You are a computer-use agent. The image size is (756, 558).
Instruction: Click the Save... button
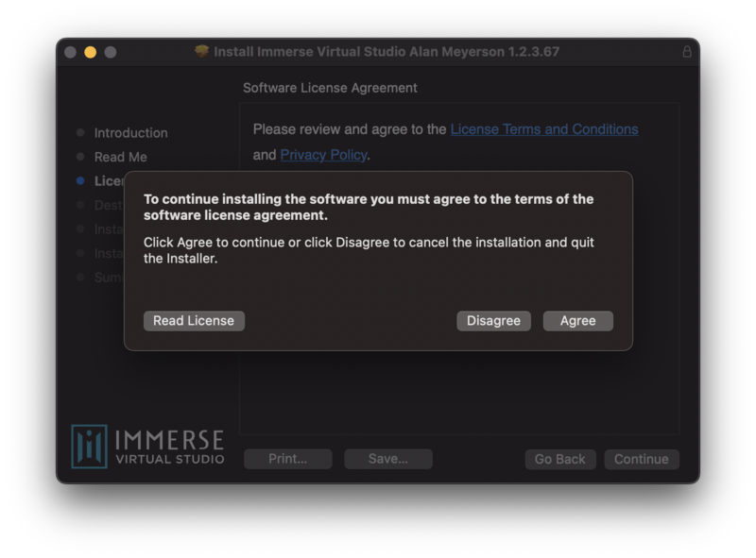388,459
